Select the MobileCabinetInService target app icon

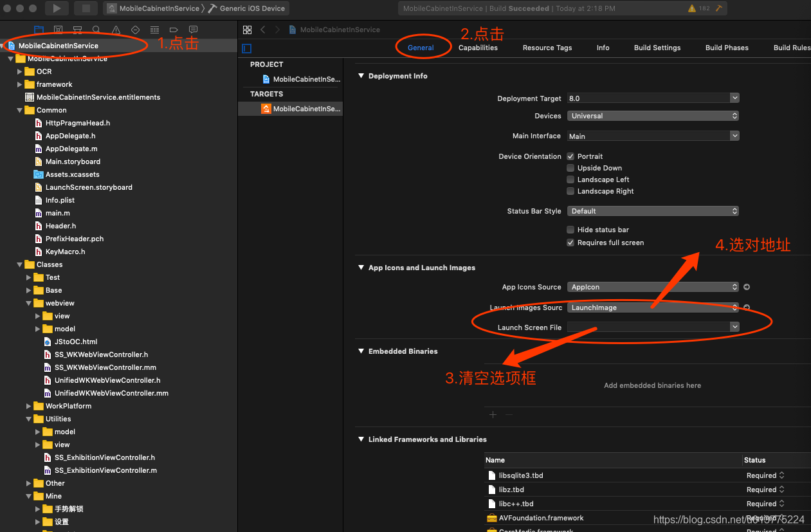click(x=266, y=109)
